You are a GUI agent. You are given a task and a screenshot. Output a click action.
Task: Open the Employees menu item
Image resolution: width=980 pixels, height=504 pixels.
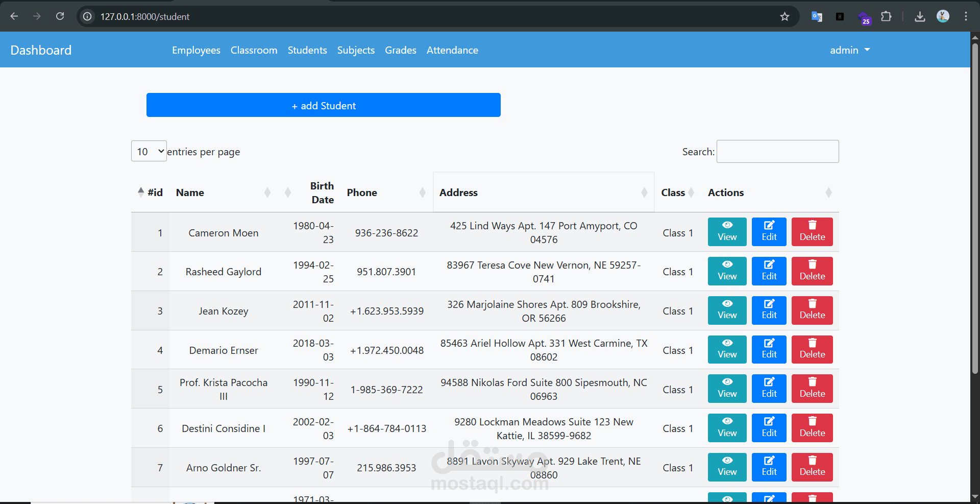point(196,50)
